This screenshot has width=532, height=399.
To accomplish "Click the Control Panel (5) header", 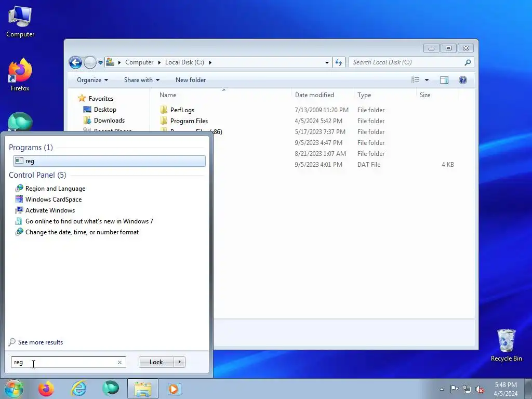I will [x=37, y=175].
